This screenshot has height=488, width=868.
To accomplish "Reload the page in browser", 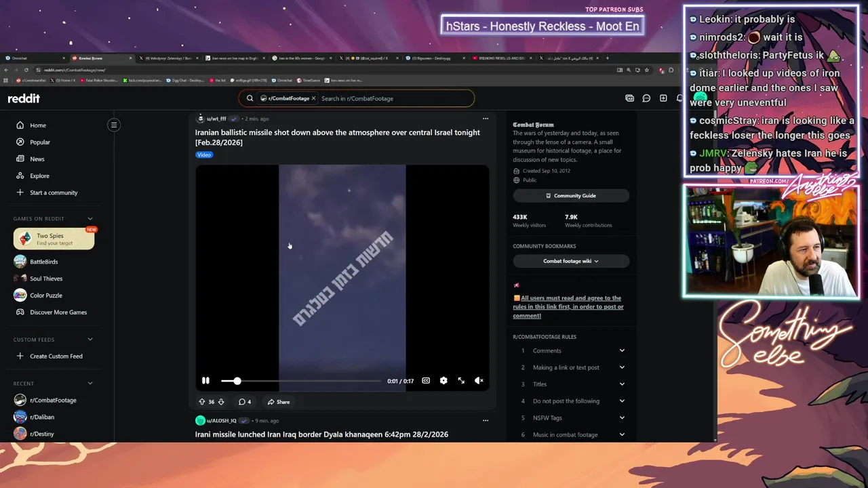I will pyautogui.click(x=26, y=70).
